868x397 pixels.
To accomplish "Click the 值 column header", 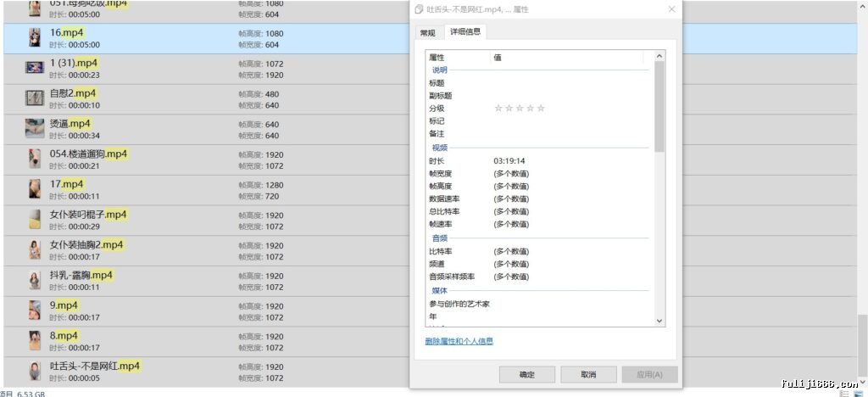I will pos(567,57).
